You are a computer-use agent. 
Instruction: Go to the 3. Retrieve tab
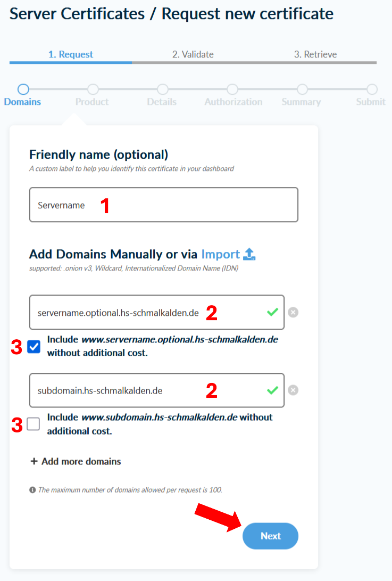pos(315,54)
